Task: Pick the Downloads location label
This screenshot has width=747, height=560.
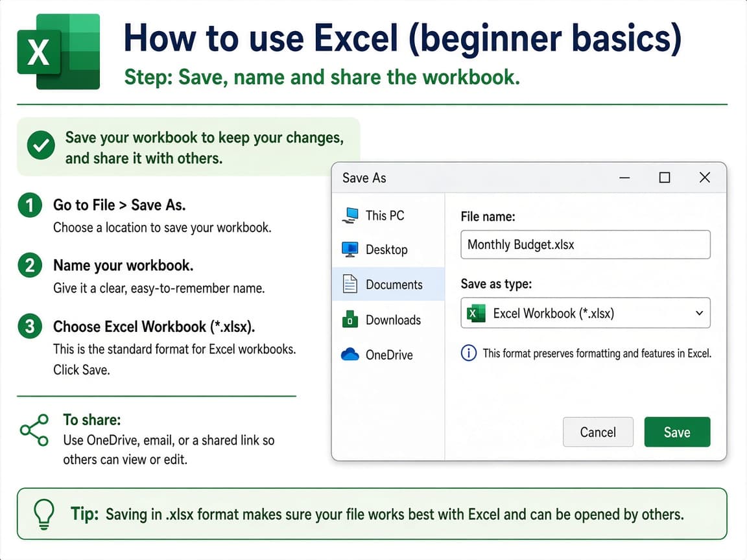Action: [393, 320]
